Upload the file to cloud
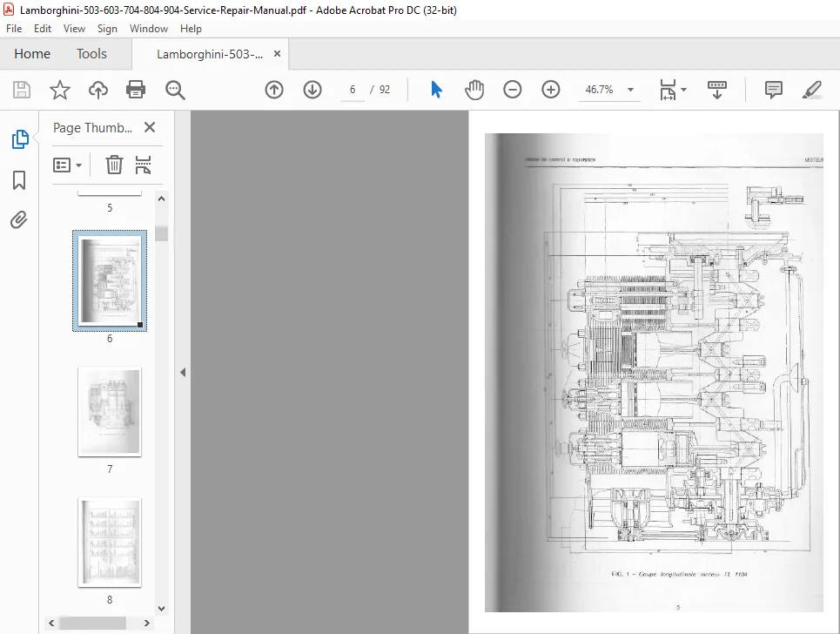Image resolution: width=840 pixels, height=634 pixels. [98, 90]
